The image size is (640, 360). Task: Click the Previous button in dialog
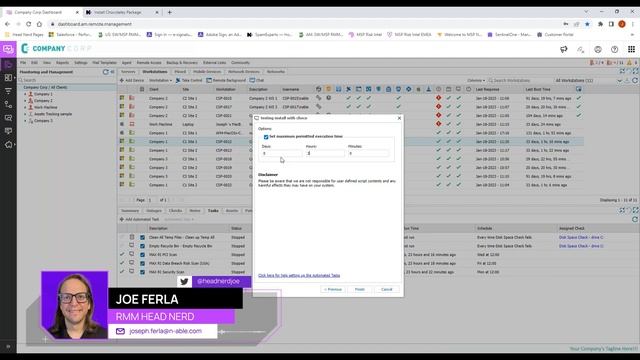(x=333, y=289)
